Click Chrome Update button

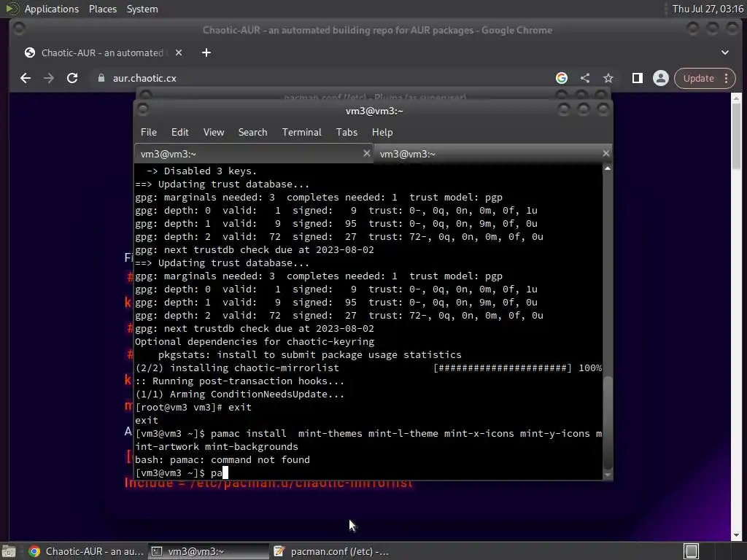[x=698, y=78]
